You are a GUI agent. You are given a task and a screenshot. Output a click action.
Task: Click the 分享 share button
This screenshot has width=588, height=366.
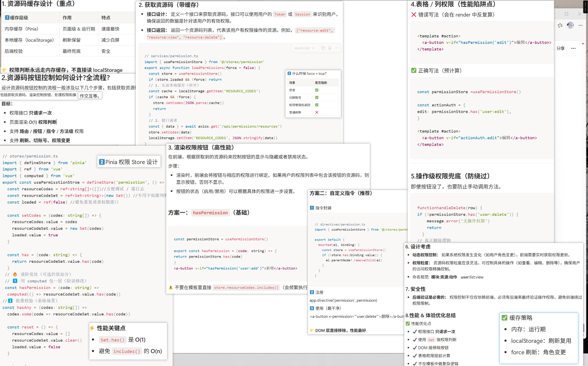(560, 48)
